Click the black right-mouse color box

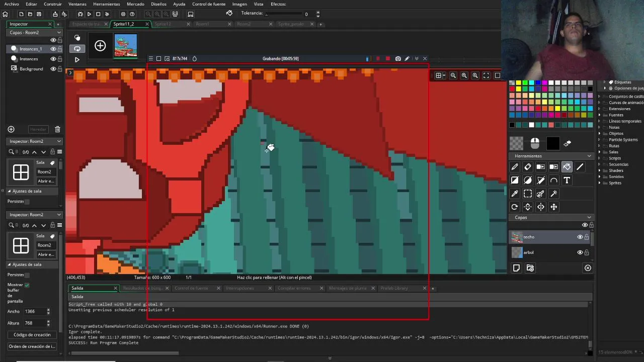(x=553, y=144)
